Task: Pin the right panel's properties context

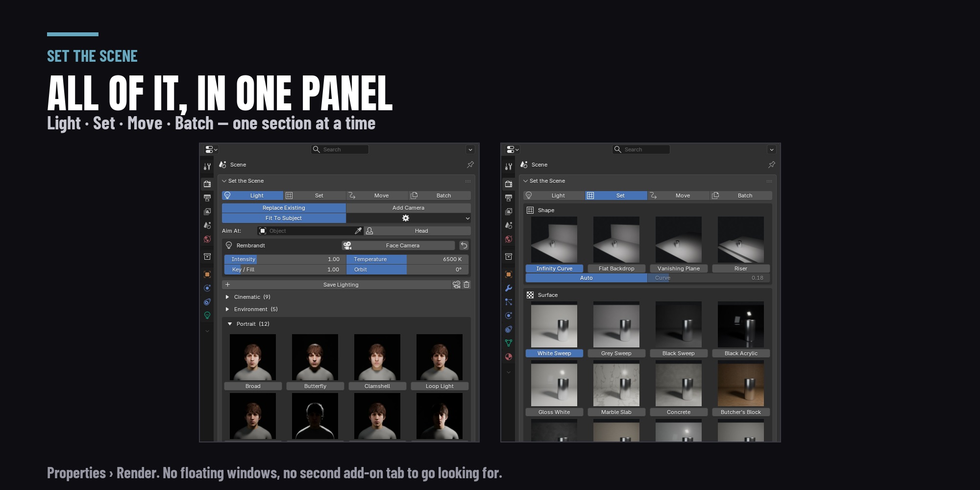Action: tap(772, 165)
